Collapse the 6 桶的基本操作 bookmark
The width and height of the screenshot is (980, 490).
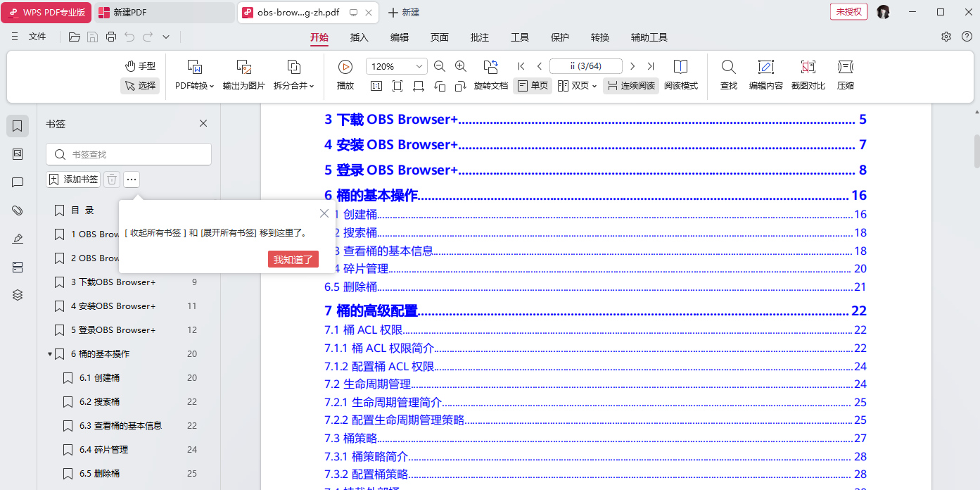[x=50, y=354]
